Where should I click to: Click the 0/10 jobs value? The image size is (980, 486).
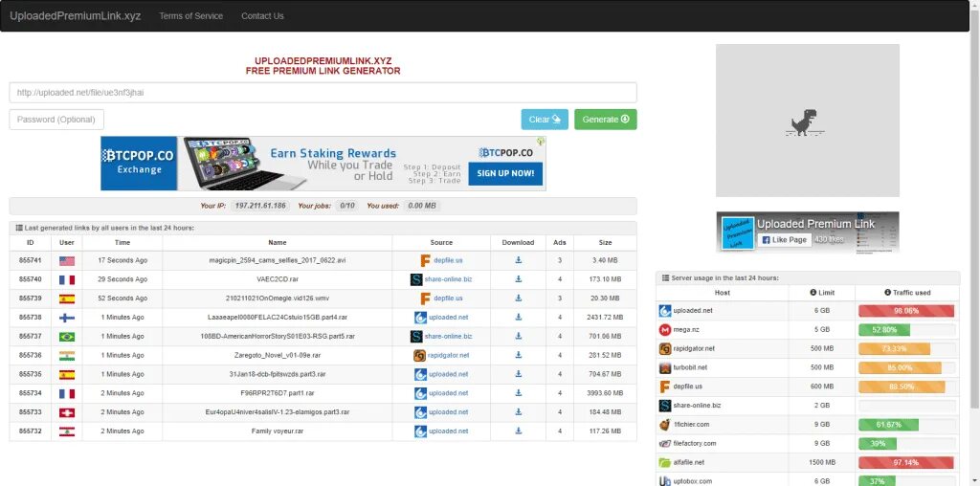coord(346,206)
